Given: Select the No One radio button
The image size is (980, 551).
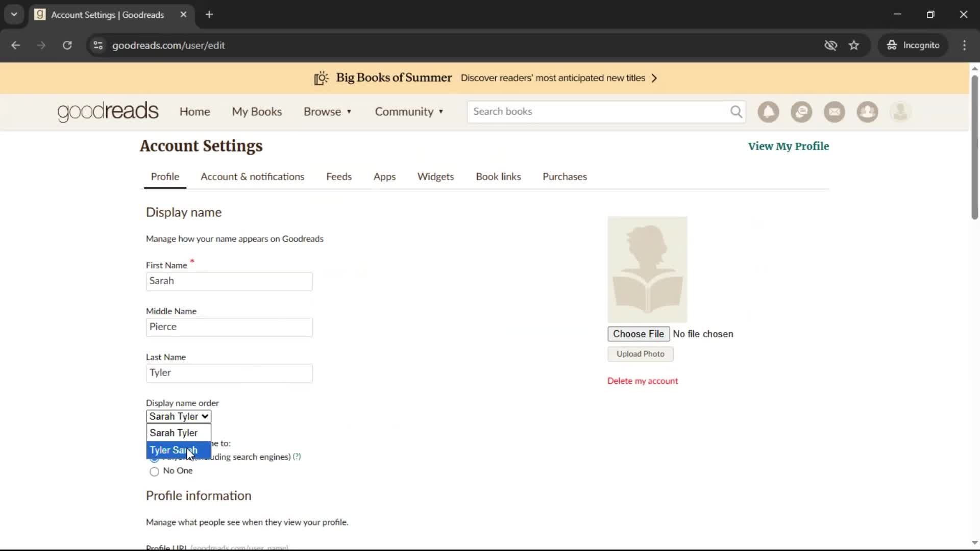Looking at the screenshot, I should coord(154,471).
